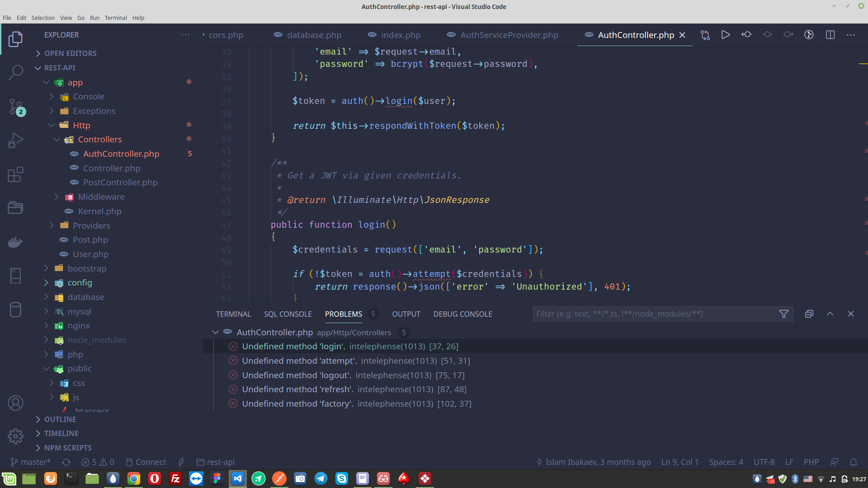The width and height of the screenshot is (868, 488).
Task: Run the code with play icon
Action: (726, 35)
